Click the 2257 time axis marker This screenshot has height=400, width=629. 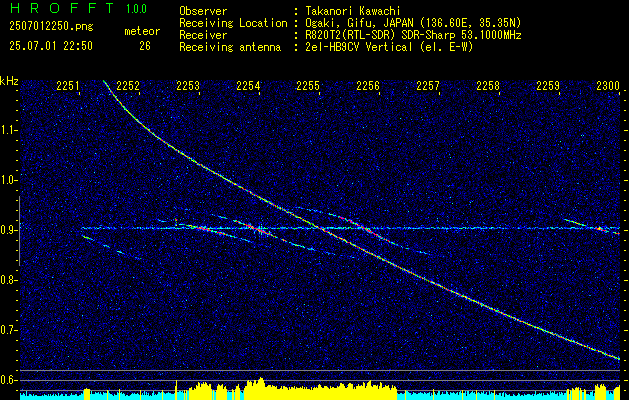(x=428, y=85)
